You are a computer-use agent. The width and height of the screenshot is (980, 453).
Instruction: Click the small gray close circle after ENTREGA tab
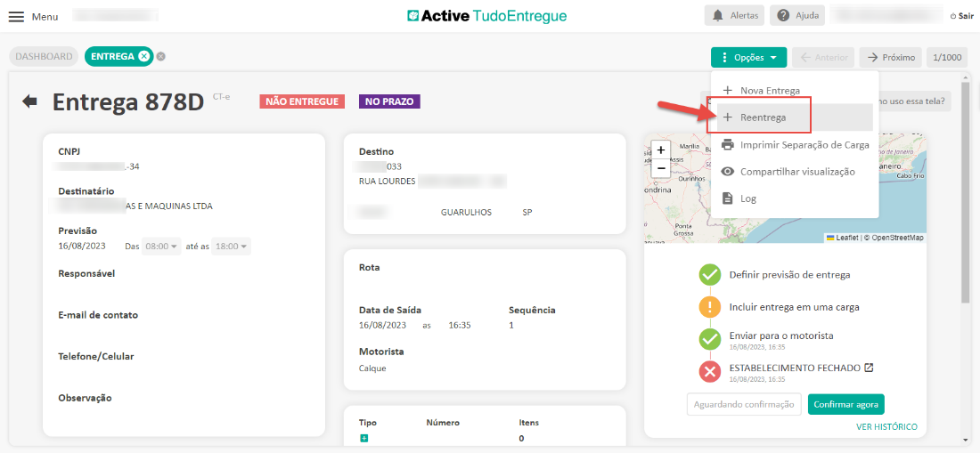pyautogui.click(x=160, y=56)
